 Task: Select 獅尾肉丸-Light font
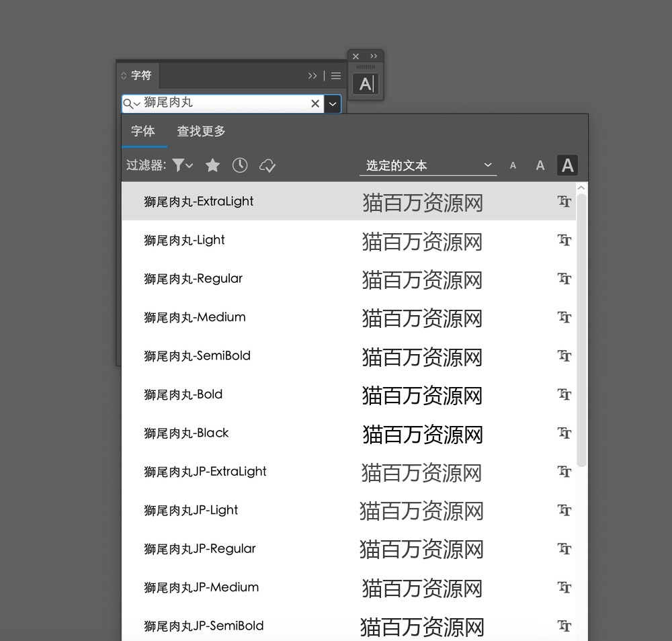point(349,240)
